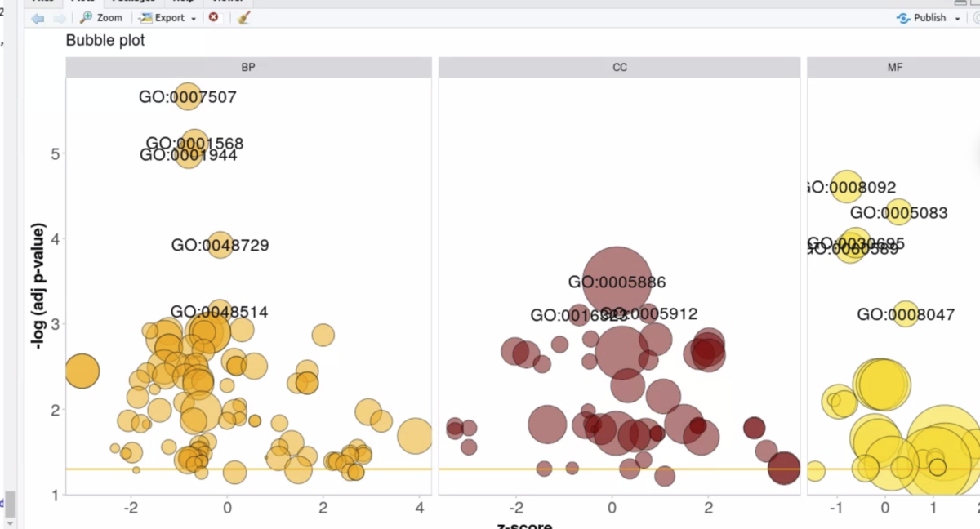The image size is (980, 529).
Task: Click the blue Publish icon
Action: point(903,17)
